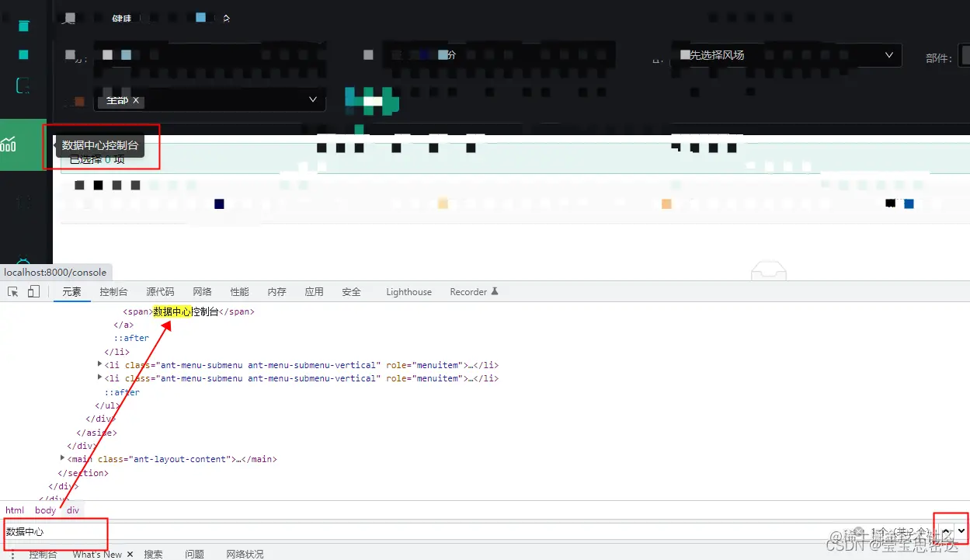Switch to the 控制台 tab in the top DevTools bar

coord(113,292)
